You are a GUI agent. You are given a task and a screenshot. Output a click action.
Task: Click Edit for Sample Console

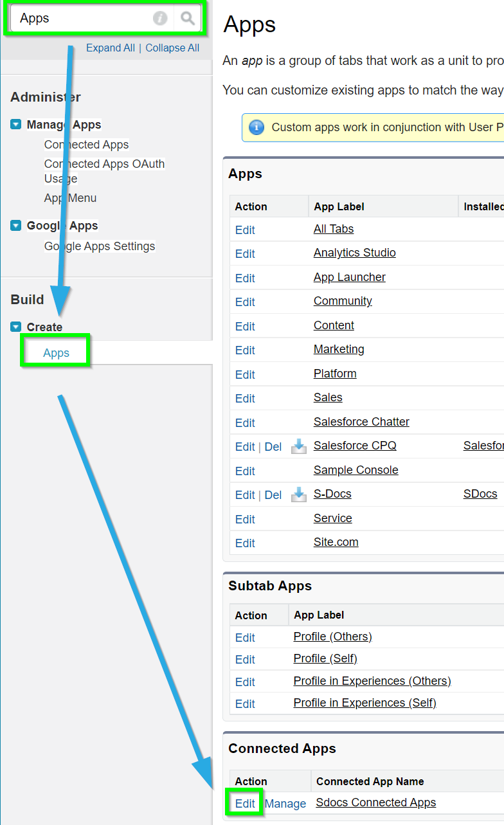tap(245, 471)
